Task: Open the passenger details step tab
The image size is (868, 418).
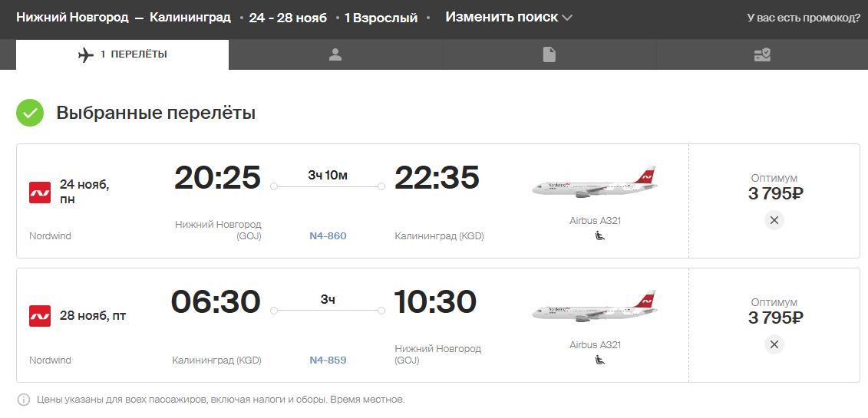Action: tap(335, 54)
